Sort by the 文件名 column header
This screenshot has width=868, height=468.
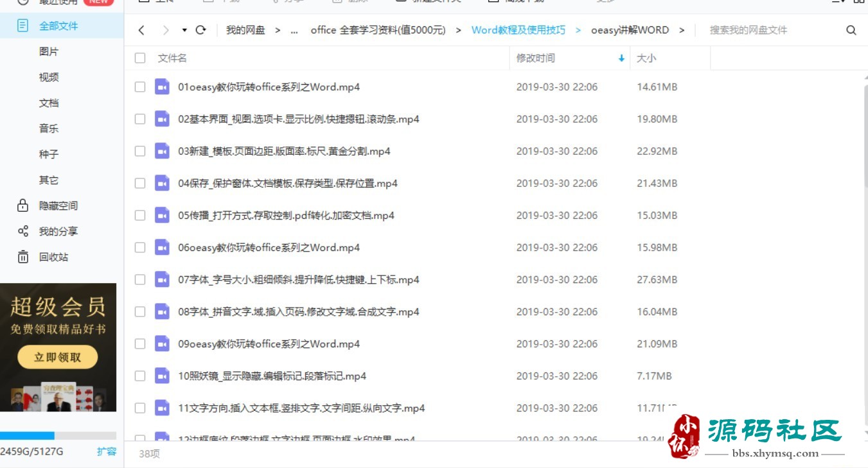[172, 58]
